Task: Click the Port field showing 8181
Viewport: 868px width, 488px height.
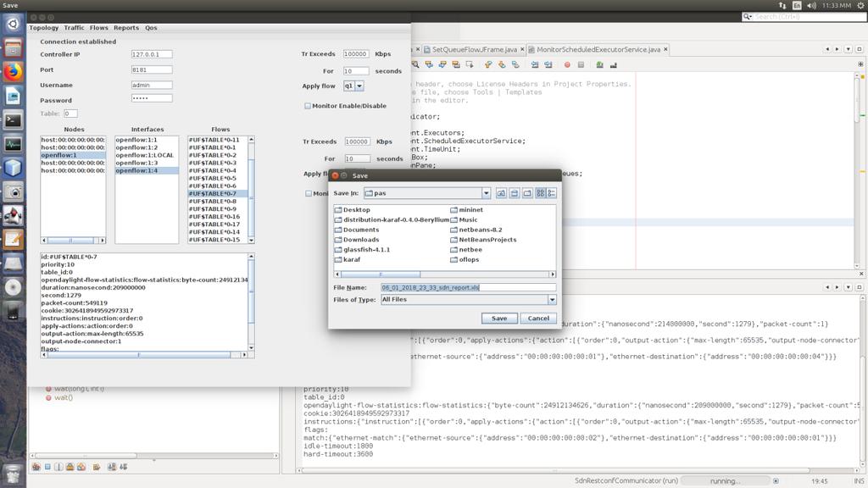Action: click(x=152, y=69)
